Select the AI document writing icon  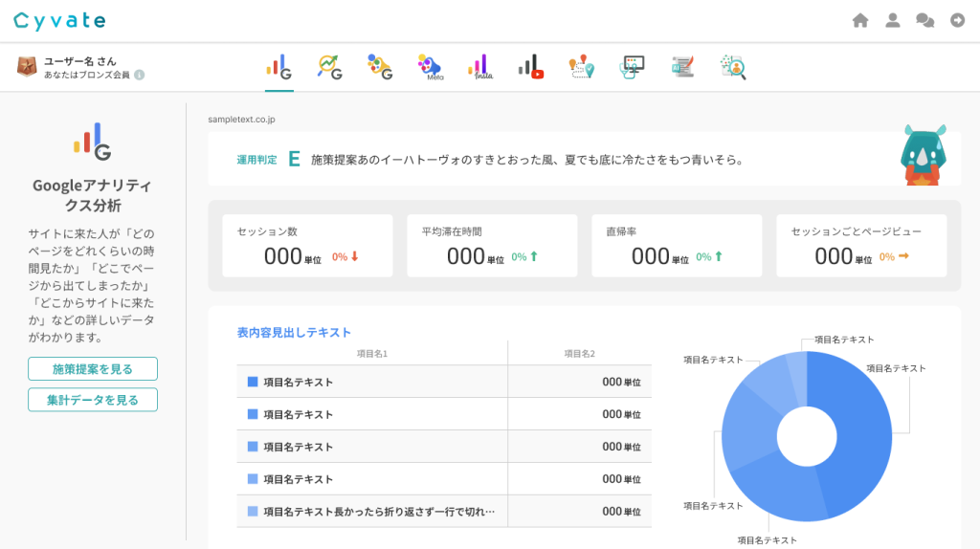682,66
